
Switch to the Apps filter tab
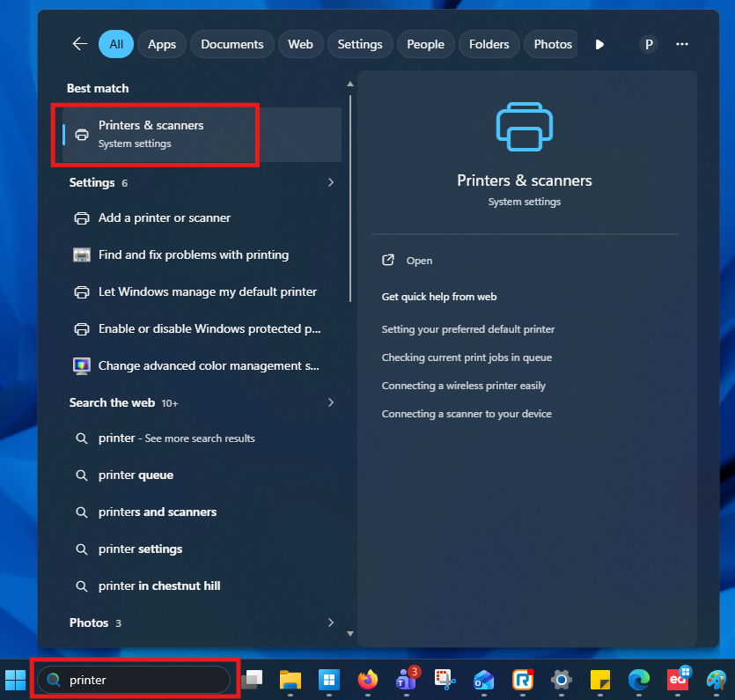coord(162,44)
